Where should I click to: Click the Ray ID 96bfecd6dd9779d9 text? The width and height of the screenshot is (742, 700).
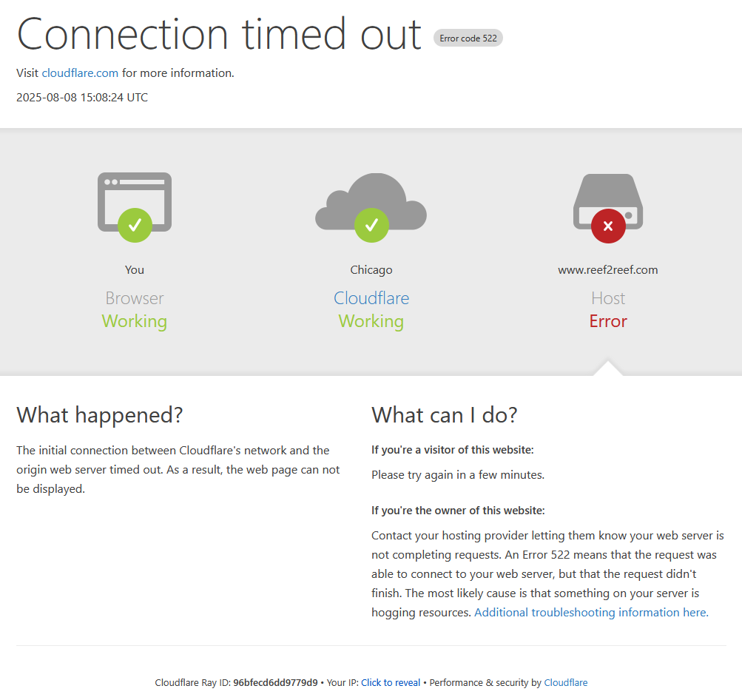tap(275, 682)
